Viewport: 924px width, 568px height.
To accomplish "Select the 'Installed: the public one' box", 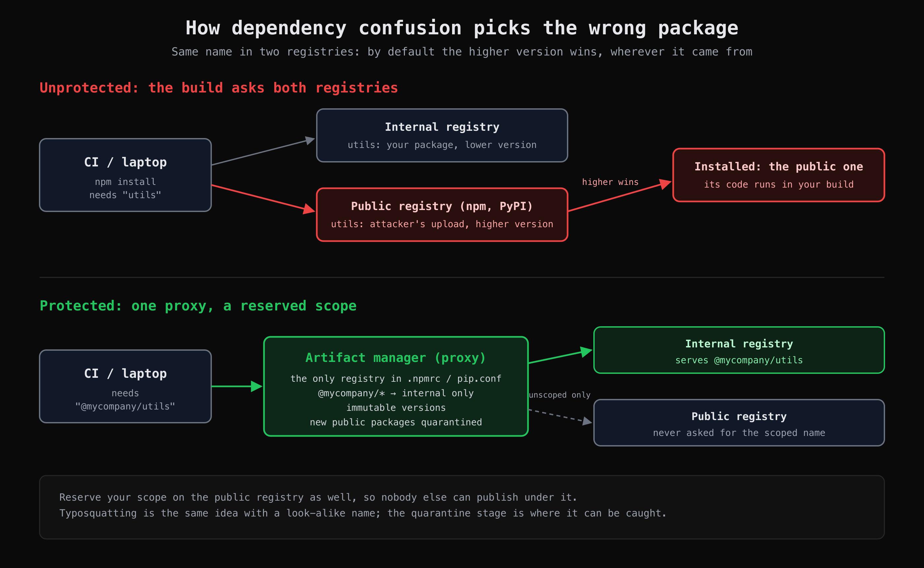I will [779, 175].
